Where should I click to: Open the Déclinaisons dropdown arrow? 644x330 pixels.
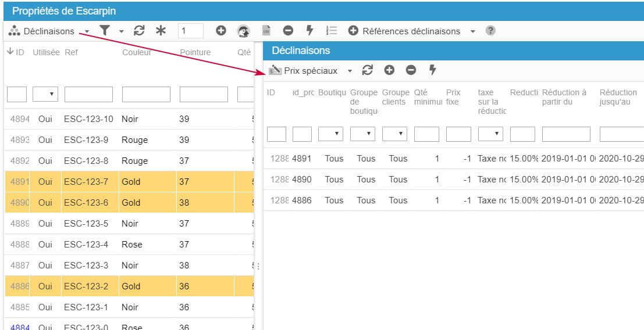(x=87, y=31)
